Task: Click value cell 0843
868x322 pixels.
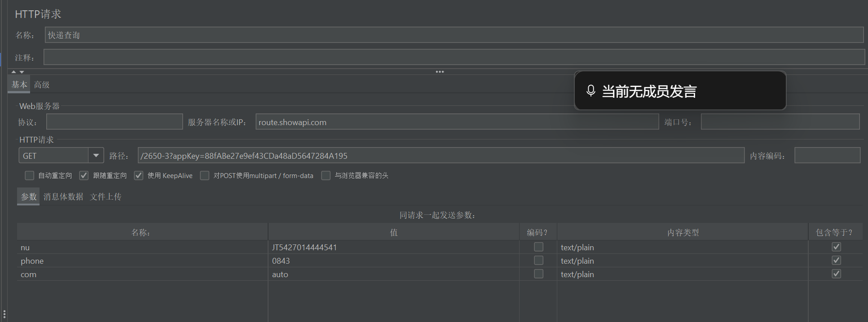Action: tap(394, 261)
